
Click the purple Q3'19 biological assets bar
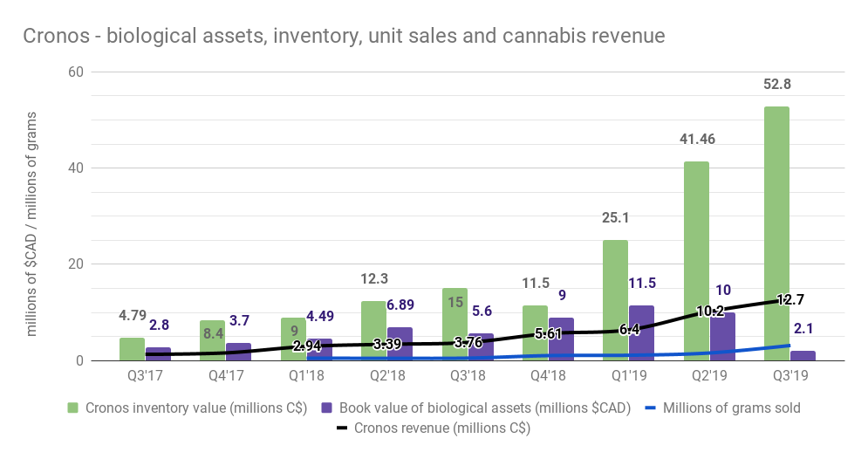(803, 355)
